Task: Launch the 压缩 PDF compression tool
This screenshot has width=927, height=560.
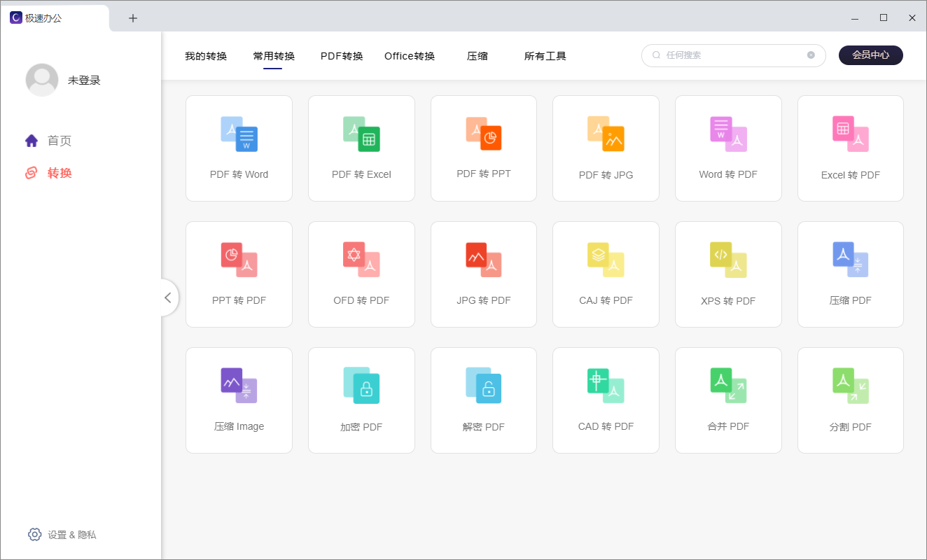Action: (850, 274)
